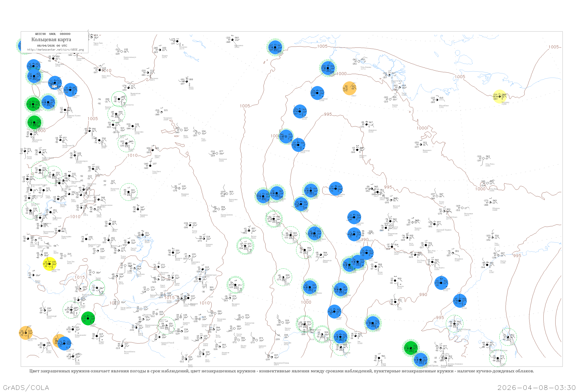Click the green filled circle at Колпашево

[34, 122]
